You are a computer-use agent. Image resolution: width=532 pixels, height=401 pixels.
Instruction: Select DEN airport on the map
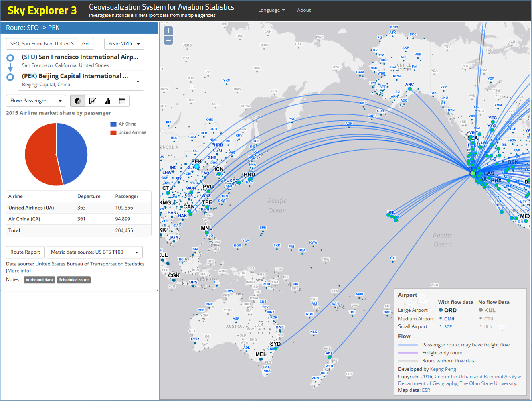coord(513,162)
